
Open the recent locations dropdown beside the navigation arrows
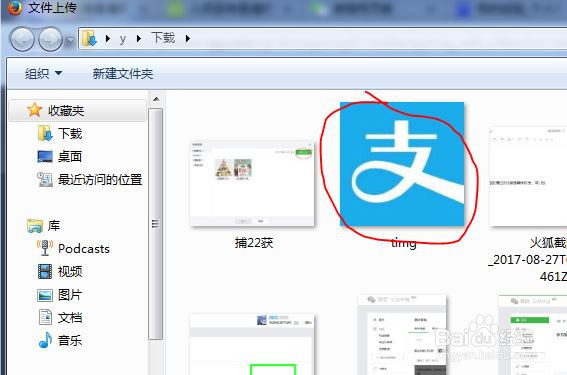(70, 40)
